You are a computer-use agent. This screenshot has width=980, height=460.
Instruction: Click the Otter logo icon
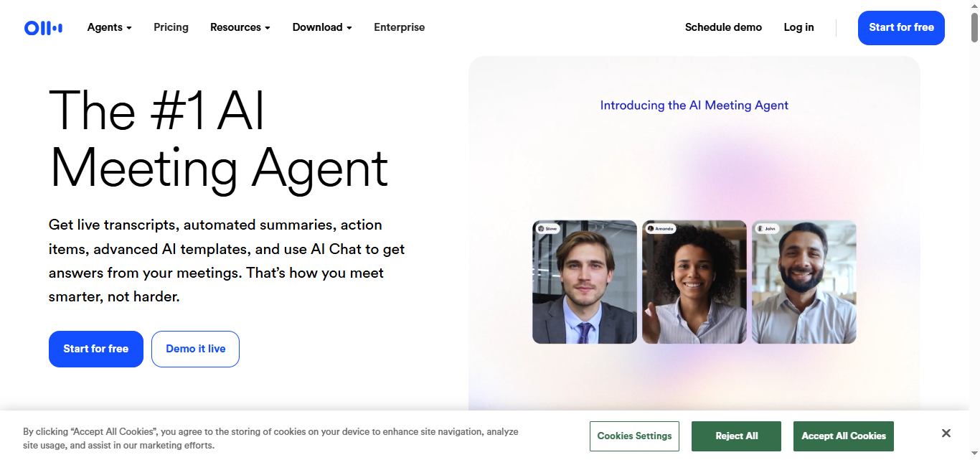tap(44, 28)
